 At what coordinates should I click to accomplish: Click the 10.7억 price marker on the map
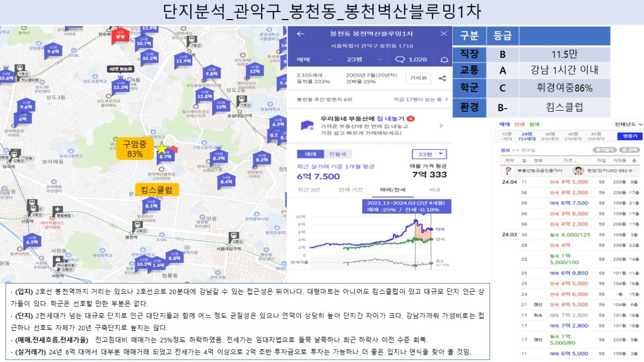[x=144, y=42]
